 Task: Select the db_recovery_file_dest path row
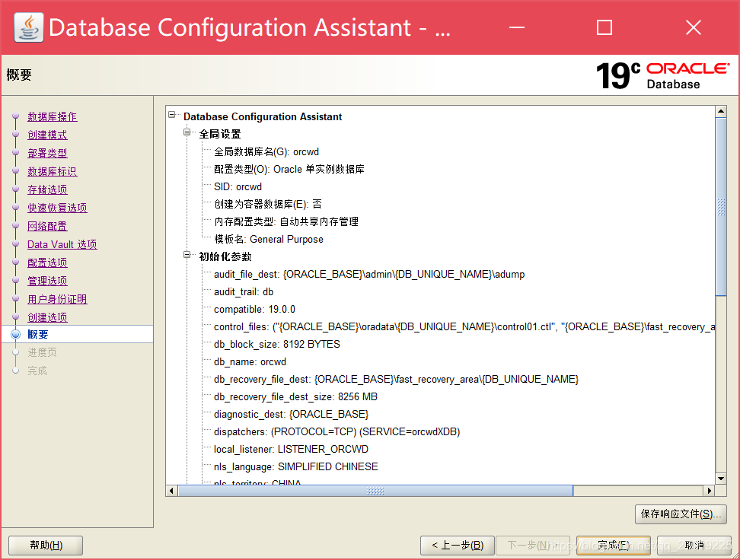(x=396, y=380)
